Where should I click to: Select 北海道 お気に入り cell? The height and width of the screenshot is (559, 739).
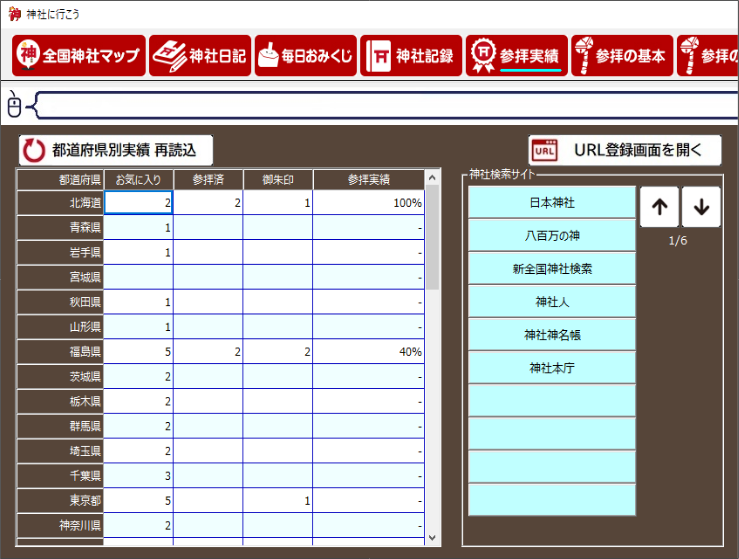(139, 203)
